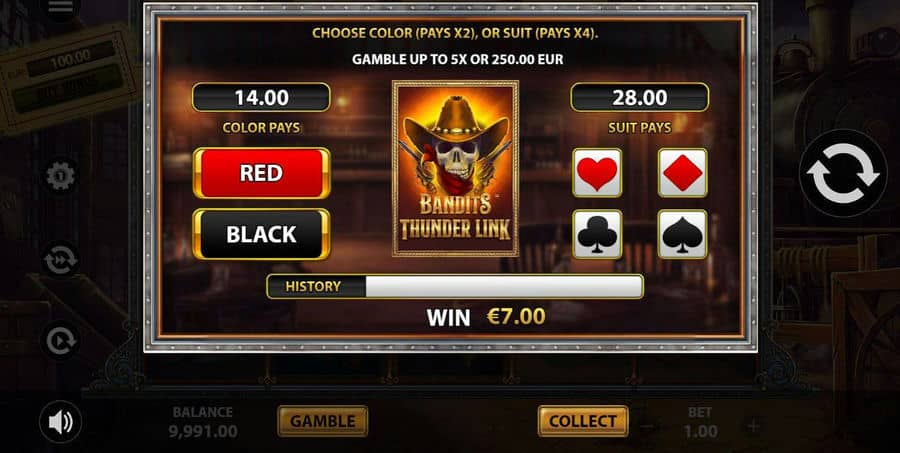
Task: Click the HISTORY bar
Action: 455,286
